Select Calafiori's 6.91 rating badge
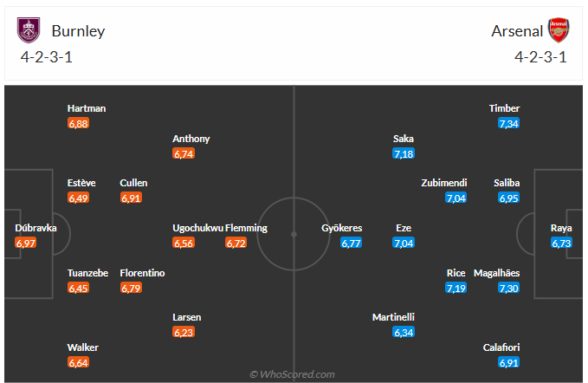 (x=508, y=363)
